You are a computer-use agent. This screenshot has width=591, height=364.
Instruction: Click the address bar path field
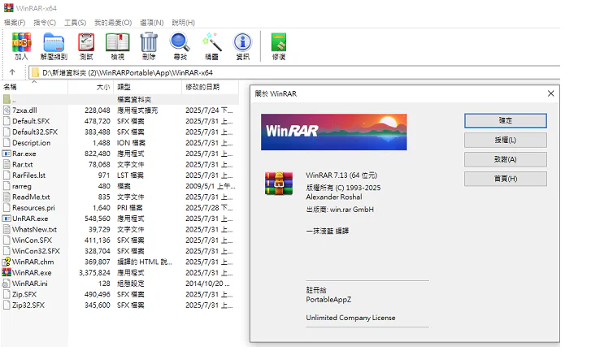click(294, 72)
